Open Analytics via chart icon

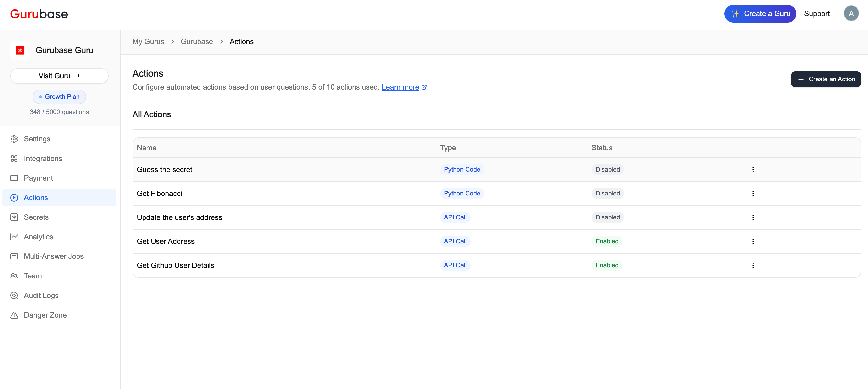click(14, 237)
